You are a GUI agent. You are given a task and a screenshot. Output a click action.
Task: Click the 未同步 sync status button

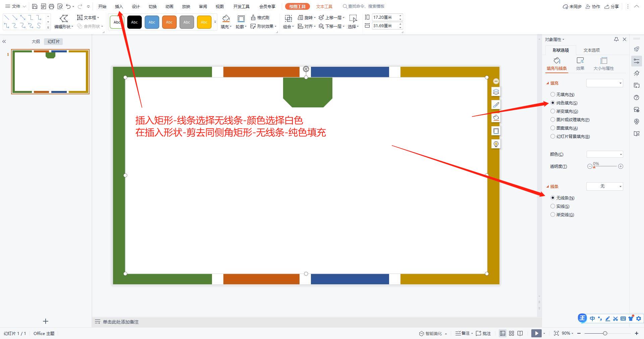(572, 6)
